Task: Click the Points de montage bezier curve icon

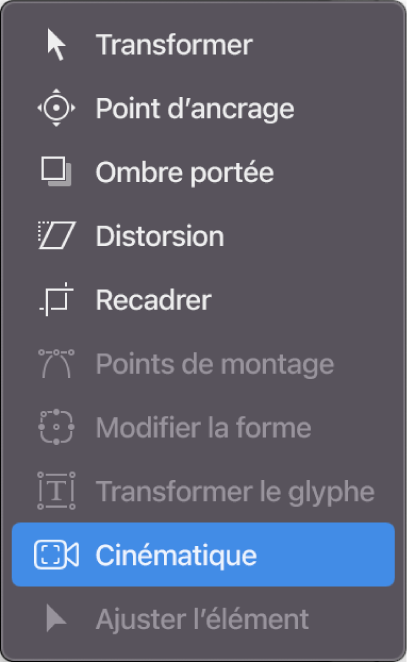Action: [x=56, y=363]
